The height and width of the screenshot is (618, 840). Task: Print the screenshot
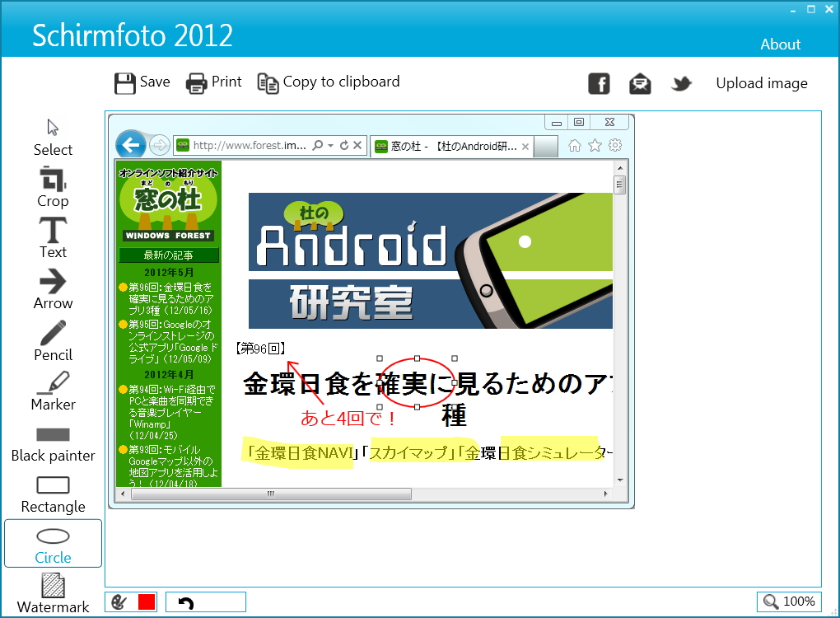[214, 82]
